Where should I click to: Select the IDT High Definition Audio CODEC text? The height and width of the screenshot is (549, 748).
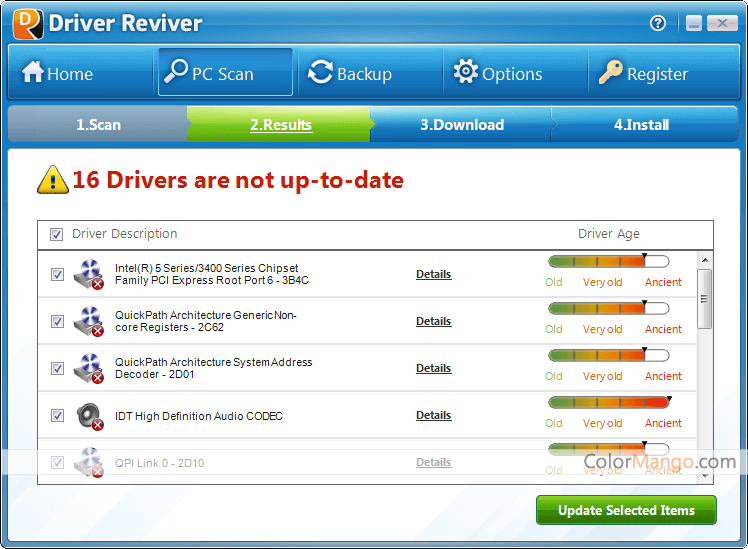[x=198, y=416]
